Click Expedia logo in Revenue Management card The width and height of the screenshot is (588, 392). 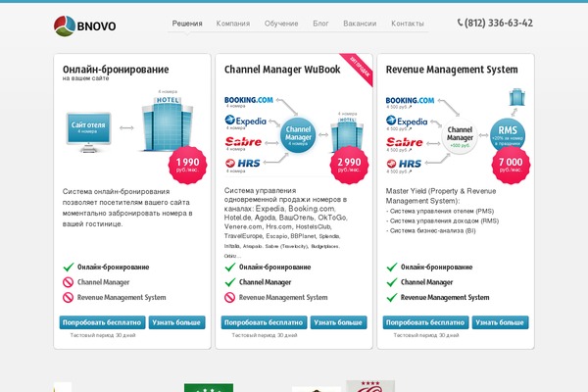407,122
